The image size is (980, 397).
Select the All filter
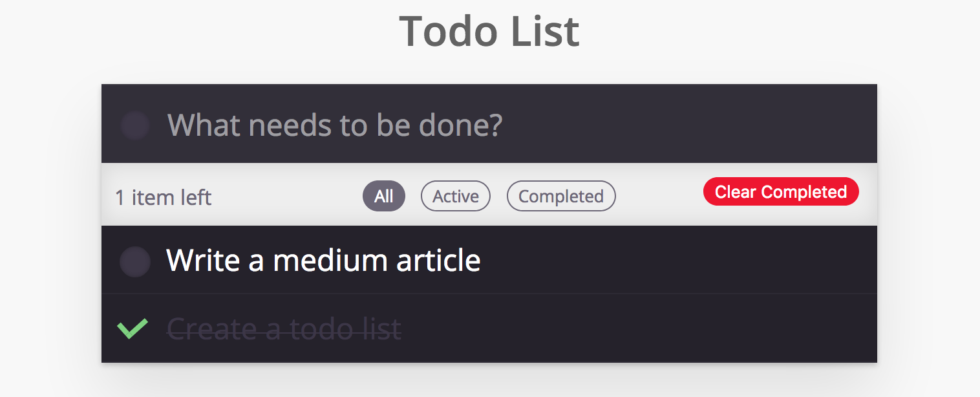pos(383,196)
